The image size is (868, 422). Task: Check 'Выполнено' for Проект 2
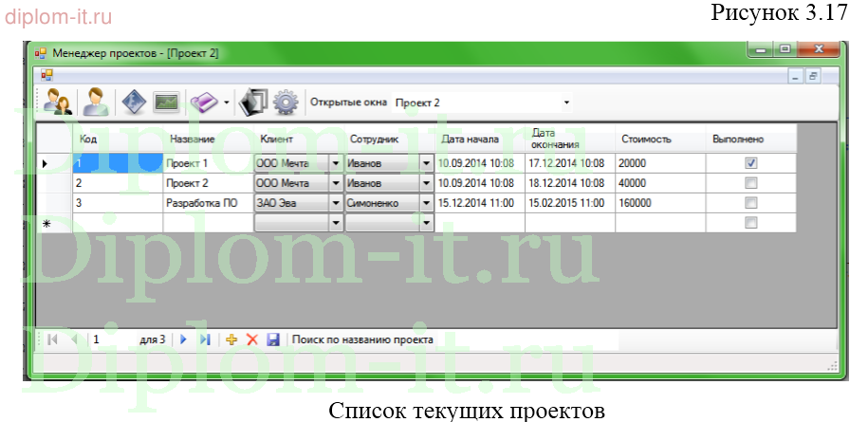click(750, 183)
